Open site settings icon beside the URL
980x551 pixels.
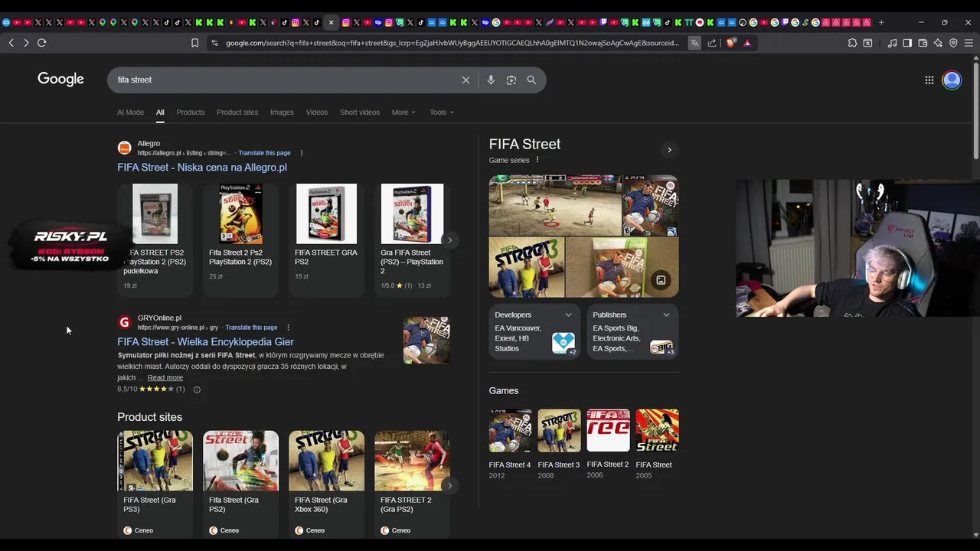click(214, 43)
